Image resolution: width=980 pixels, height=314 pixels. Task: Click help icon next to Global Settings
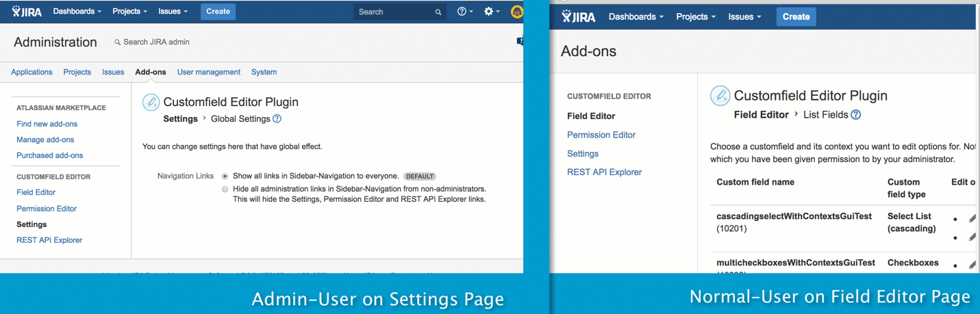pos(277,119)
